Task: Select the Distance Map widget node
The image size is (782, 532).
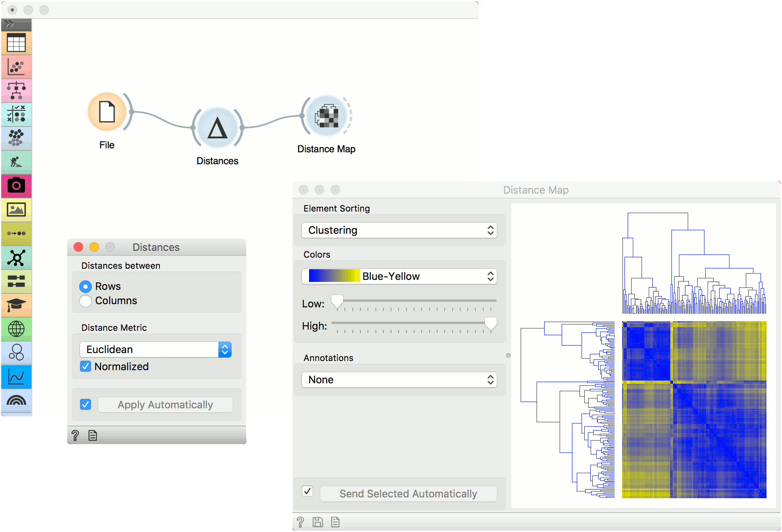Action: [327, 116]
